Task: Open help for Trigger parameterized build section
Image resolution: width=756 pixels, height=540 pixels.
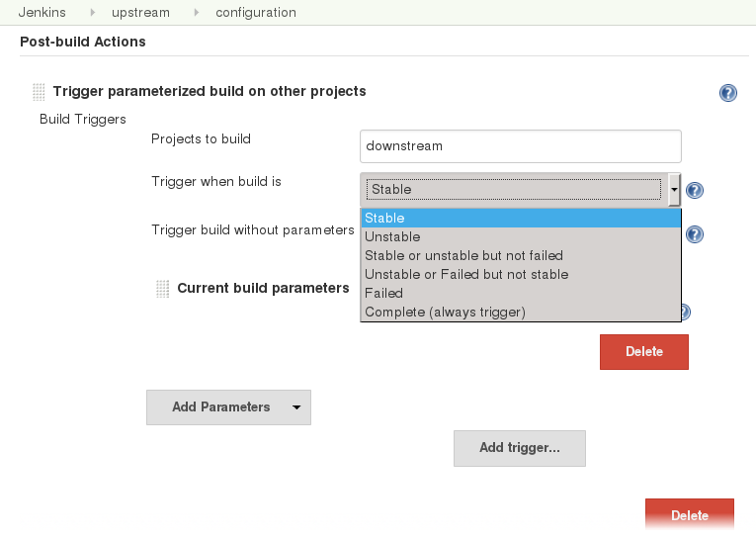Action: [x=727, y=93]
